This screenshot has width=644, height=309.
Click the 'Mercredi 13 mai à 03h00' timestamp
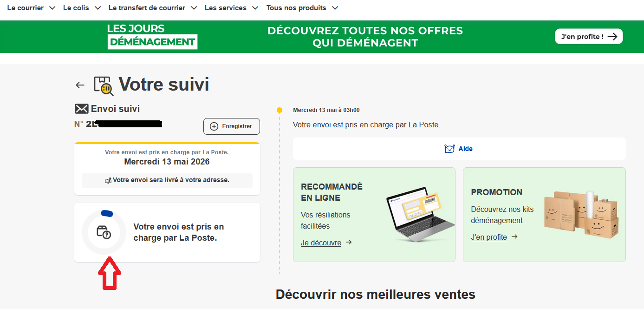(x=326, y=110)
